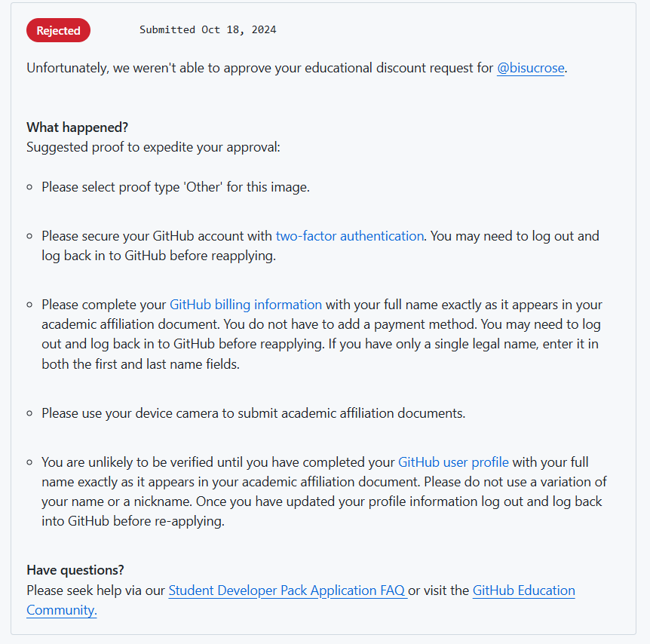Viewport: 650px width, 644px height.
Task: Click the 'Have questions?' heading
Action: point(75,570)
